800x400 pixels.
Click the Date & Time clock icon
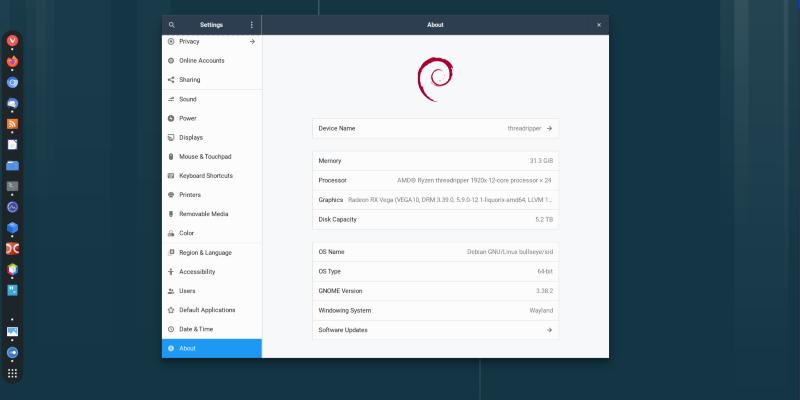pyautogui.click(x=171, y=329)
